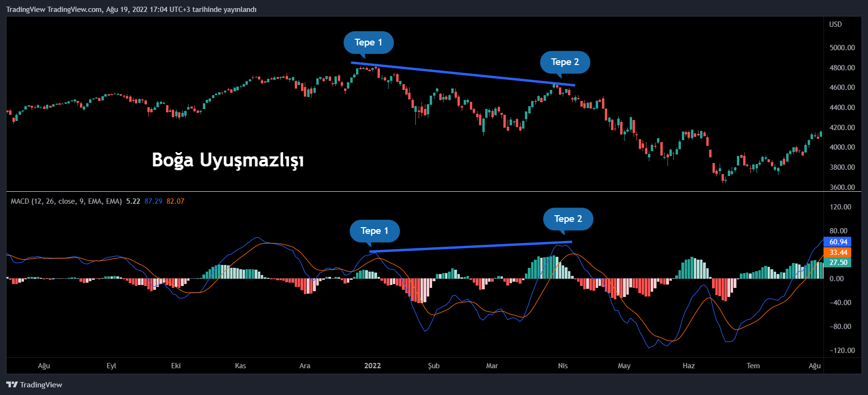
Task: Click the 2022 year marker on the time axis
Action: (373, 366)
